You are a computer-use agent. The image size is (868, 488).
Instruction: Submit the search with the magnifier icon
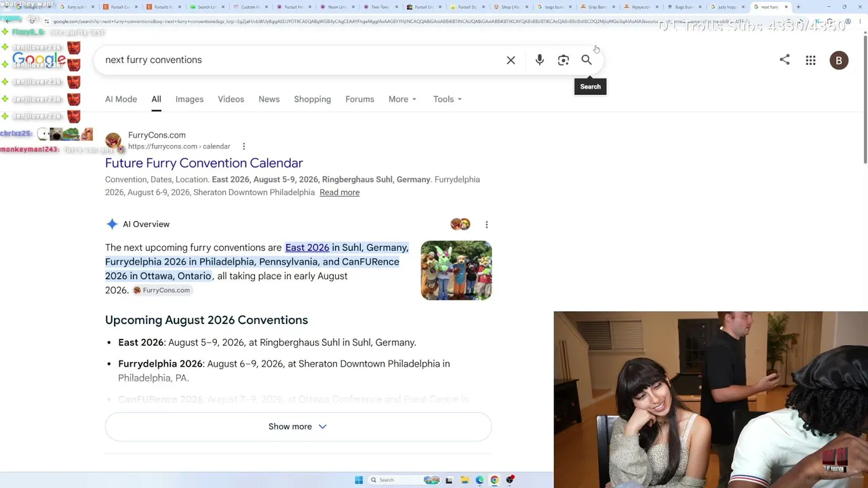(587, 60)
